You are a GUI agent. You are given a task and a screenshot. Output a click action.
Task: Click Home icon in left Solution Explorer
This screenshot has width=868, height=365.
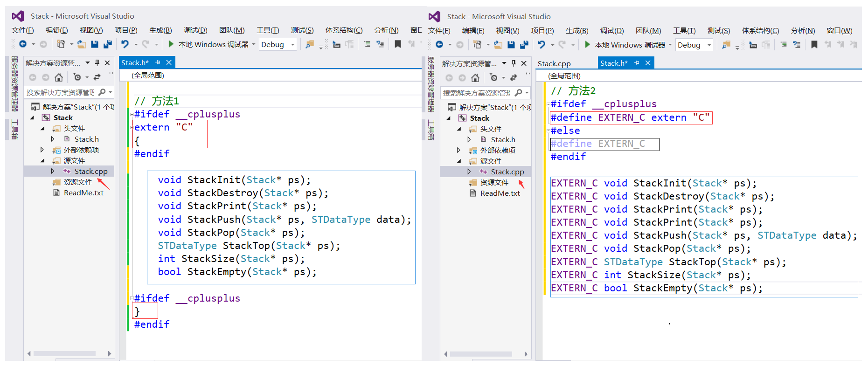pos(58,77)
